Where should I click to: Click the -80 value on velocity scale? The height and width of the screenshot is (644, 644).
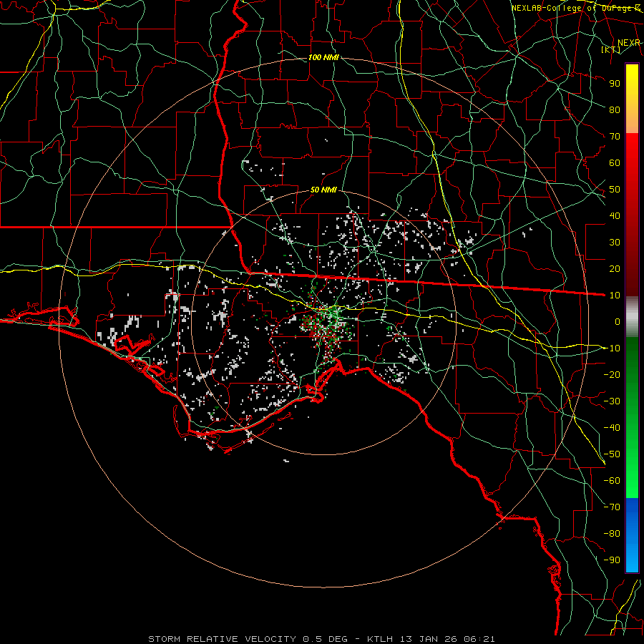click(x=612, y=534)
